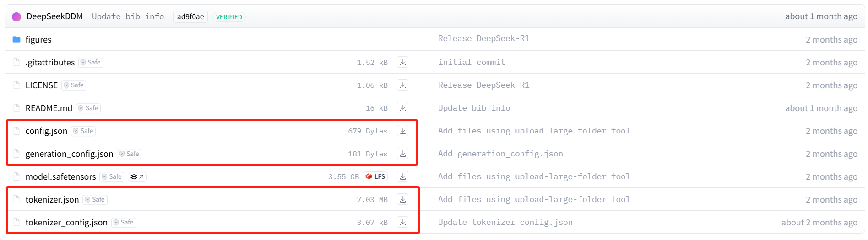
Task: Click the 16 kB size of README.md
Action: [376, 108]
